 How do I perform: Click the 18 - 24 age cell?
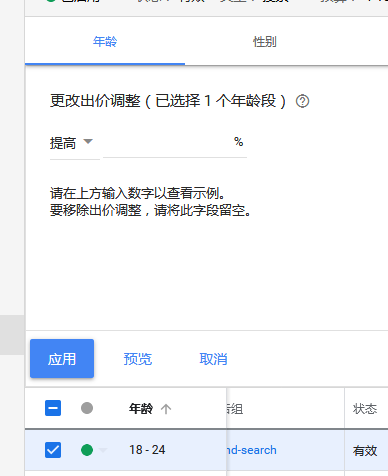pos(147,450)
